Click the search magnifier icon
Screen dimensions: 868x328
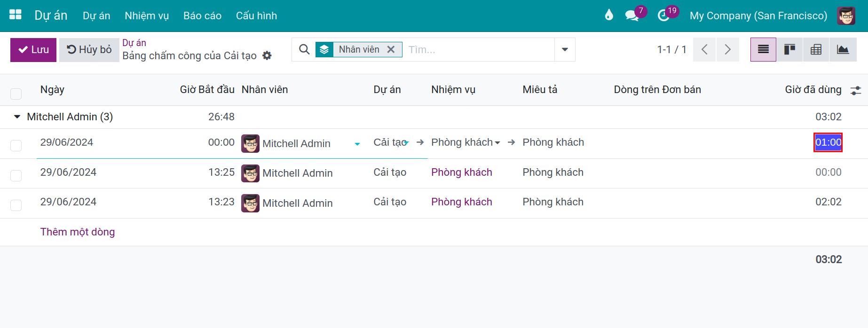coord(304,49)
